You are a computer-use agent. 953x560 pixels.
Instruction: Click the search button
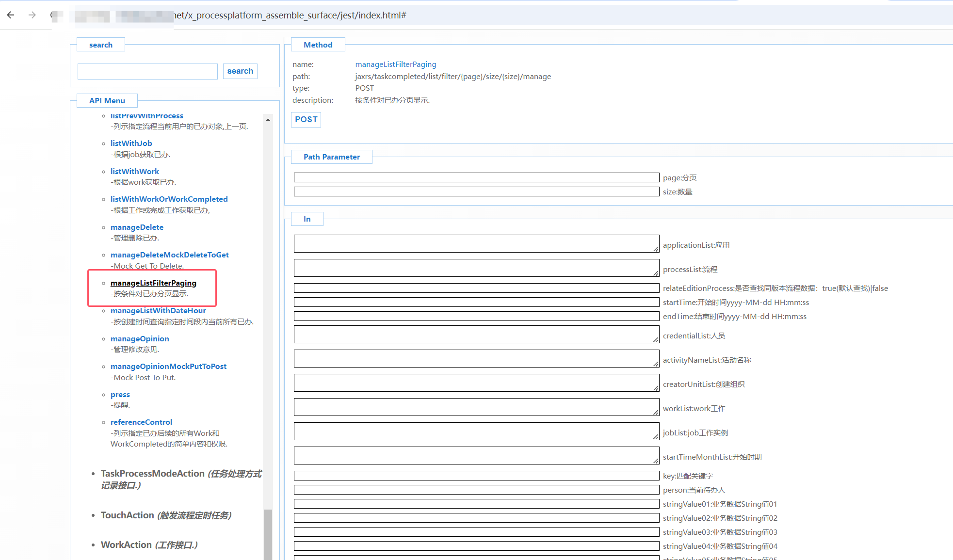point(240,71)
